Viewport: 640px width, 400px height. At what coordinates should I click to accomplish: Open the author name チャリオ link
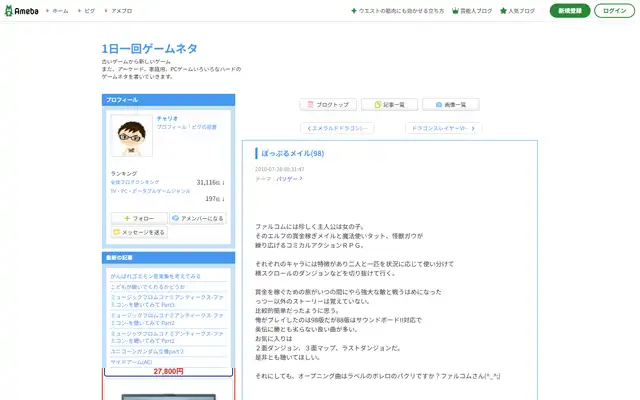(167, 118)
